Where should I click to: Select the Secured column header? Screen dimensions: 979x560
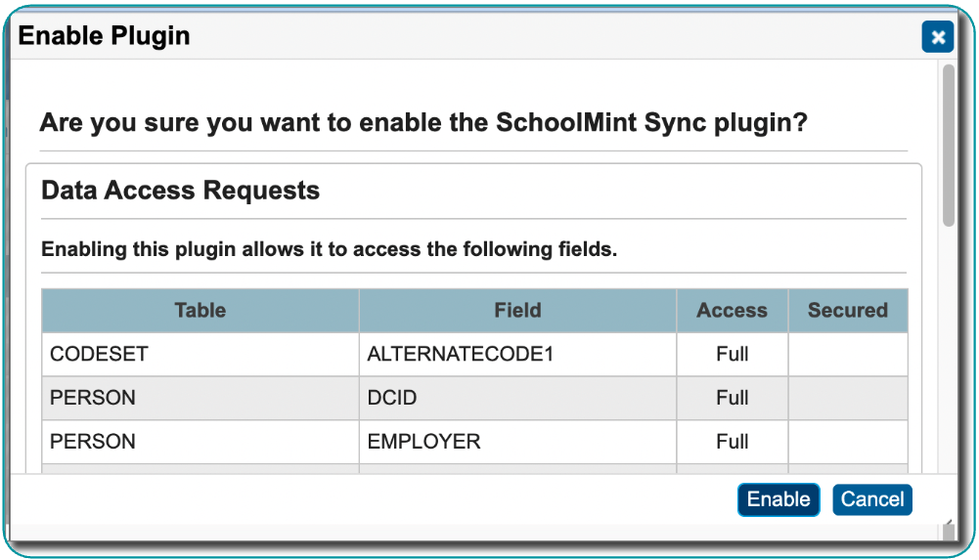(847, 311)
